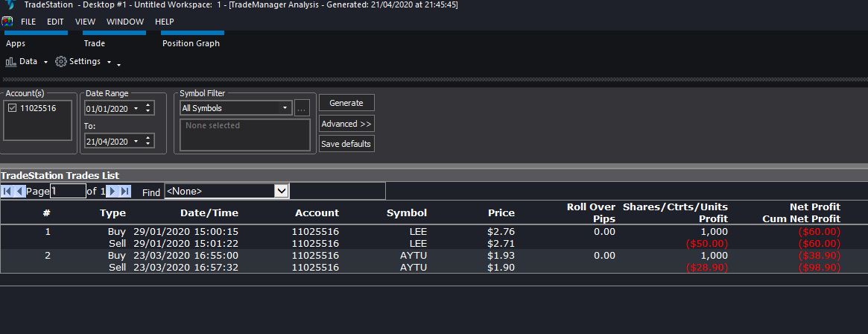Go to next page of trades list
The width and height of the screenshot is (868, 334).
click(x=112, y=192)
